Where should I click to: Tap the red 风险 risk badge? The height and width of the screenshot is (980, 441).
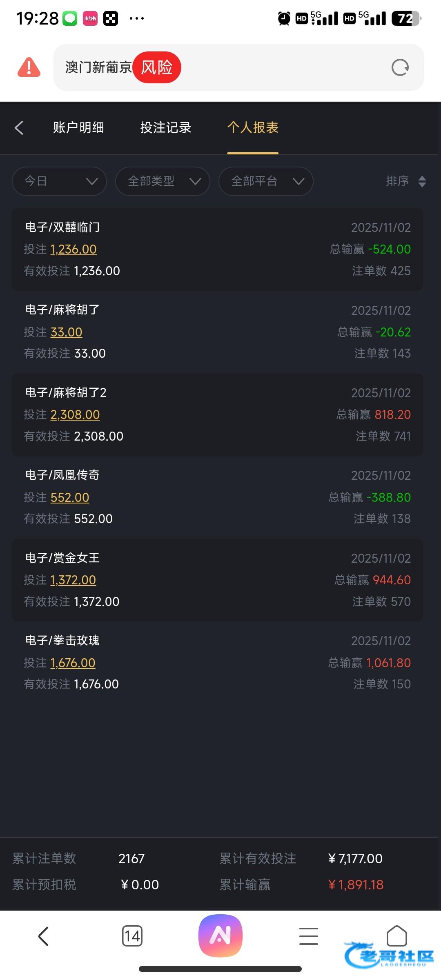coord(157,67)
